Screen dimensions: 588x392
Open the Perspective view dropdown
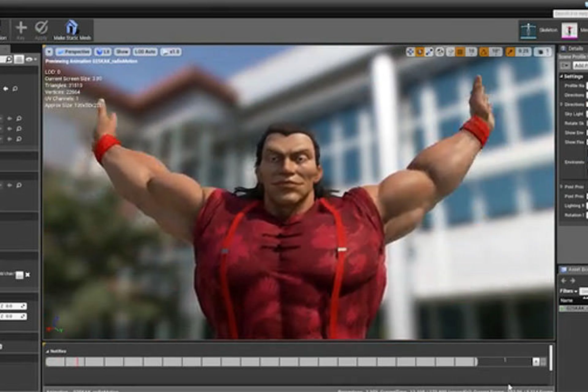coord(73,52)
